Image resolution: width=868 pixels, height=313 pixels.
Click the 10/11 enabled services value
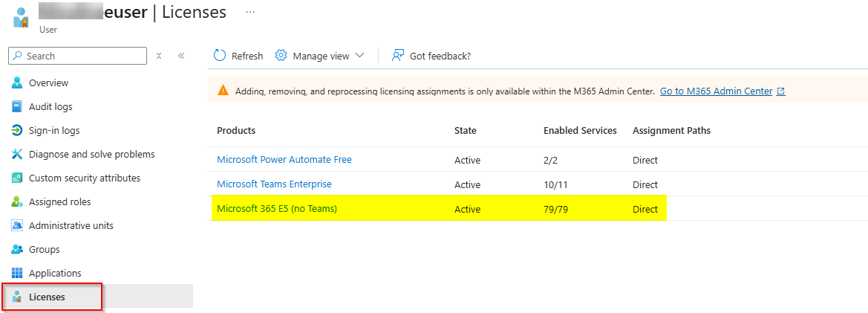(x=555, y=185)
